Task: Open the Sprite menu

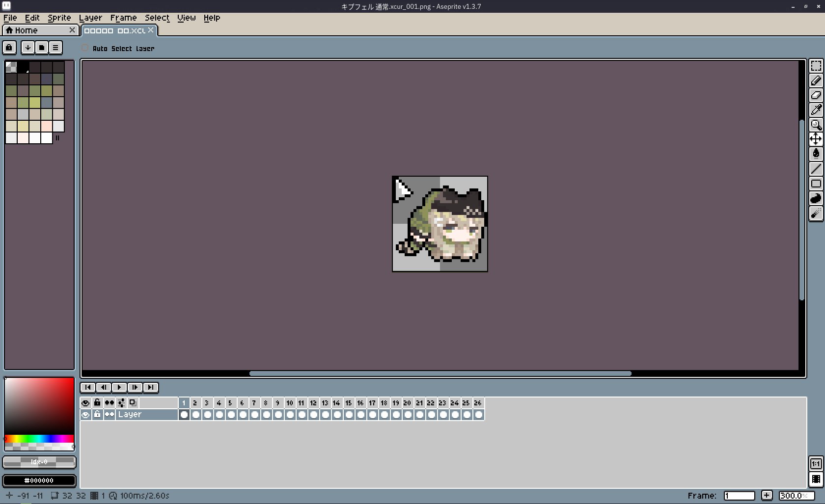Action: point(59,18)
